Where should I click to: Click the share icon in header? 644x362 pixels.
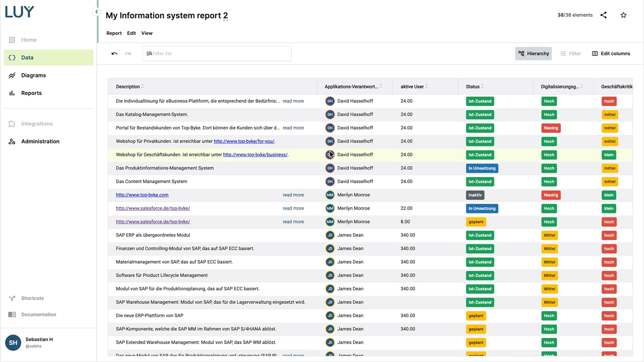pyautogui.click(x=603, y=15)
